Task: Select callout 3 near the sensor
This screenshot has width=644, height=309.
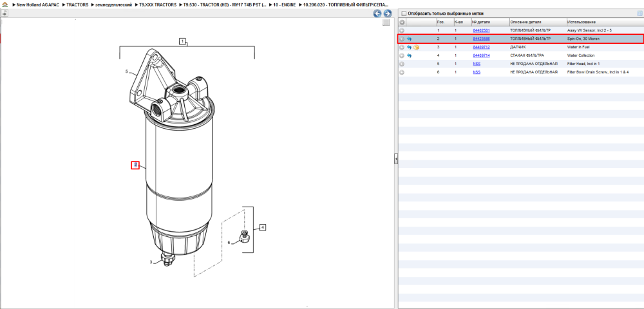Action: 151,262
